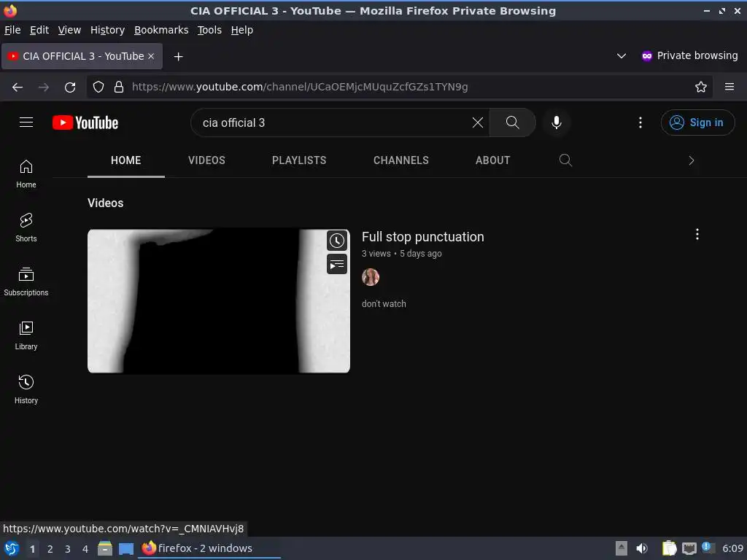The image size is (747, 560).
Task: Click the YouTube logo
Action: pos(85,122)
